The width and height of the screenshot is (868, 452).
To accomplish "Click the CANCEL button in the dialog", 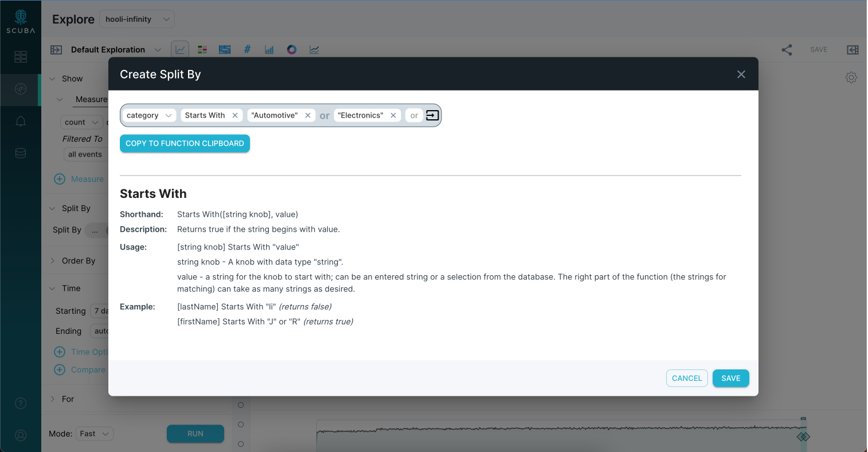I will pyautogui.click(x=687, y=378).
